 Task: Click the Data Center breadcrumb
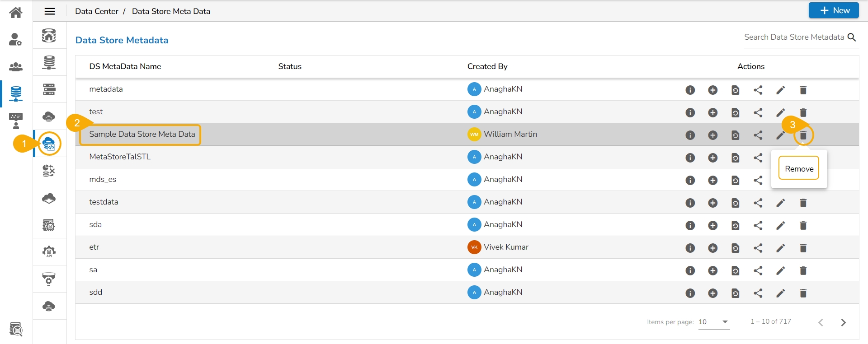[x=96, y=11]
